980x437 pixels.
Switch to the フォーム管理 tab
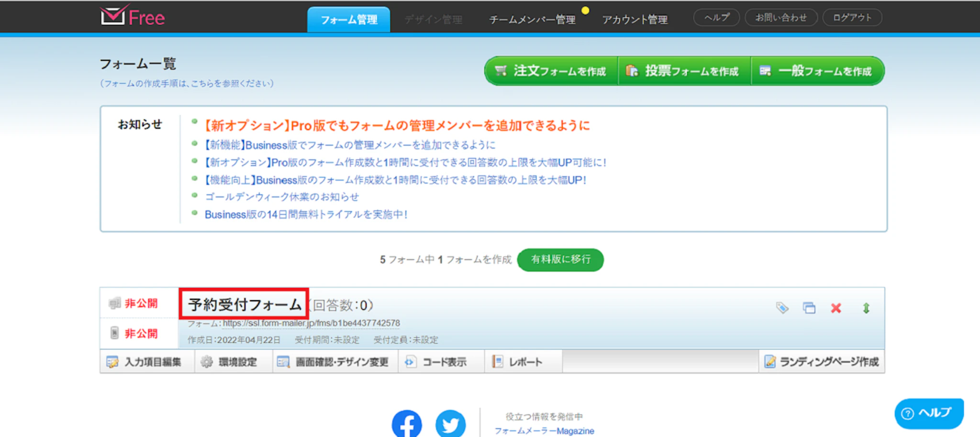click(x=348, y=20)
